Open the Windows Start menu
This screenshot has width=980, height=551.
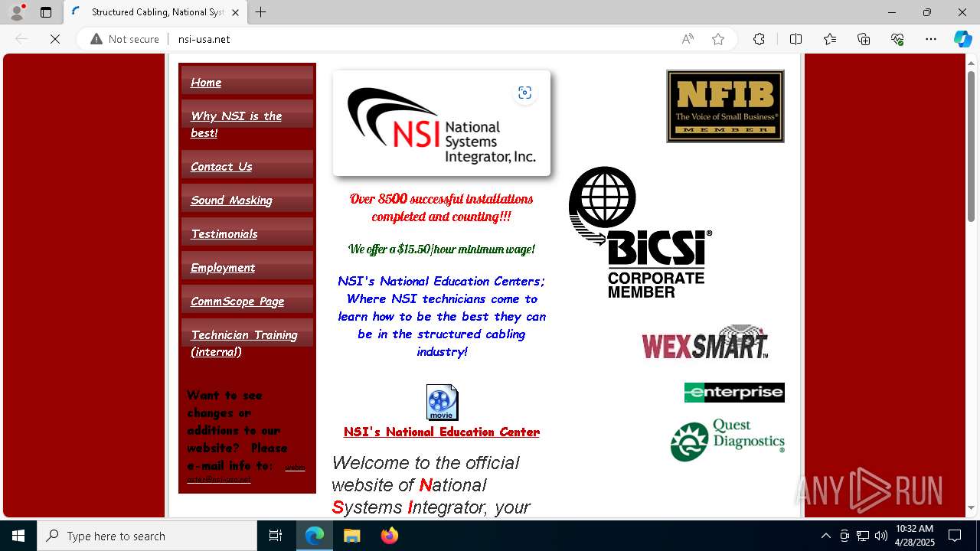point(18,536)
